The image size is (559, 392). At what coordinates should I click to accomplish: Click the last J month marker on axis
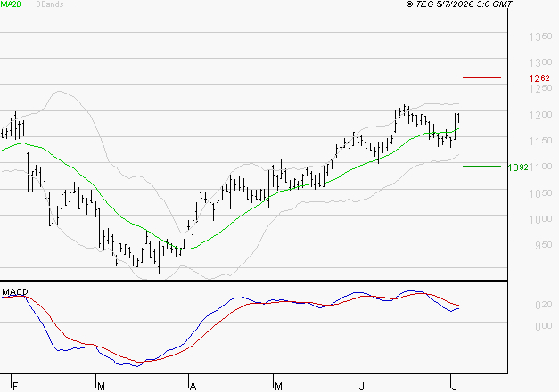(454, 387)
